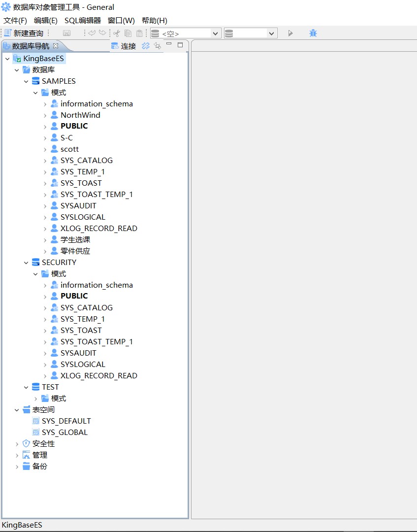Expand the scott schema node
417x532 pixels.
(44, 149)
